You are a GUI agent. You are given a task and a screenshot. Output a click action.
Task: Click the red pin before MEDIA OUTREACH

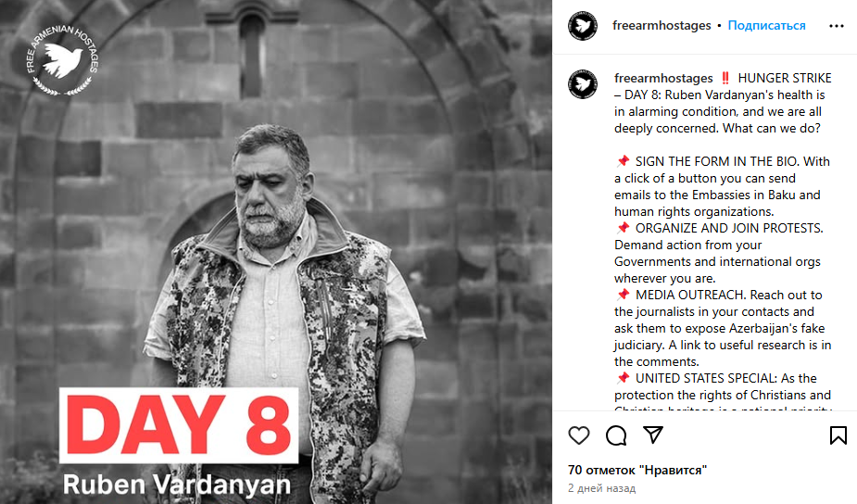point(623,295)
